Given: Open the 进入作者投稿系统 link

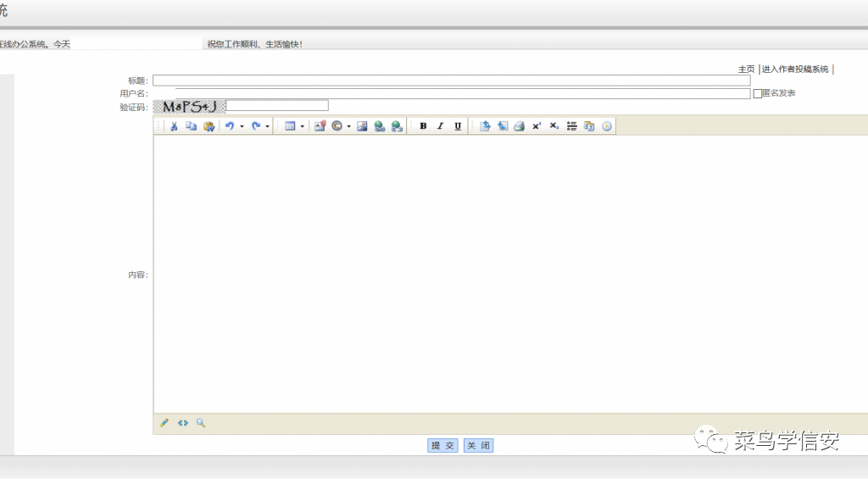Looking at the screenshot, I should click(795, 70).
